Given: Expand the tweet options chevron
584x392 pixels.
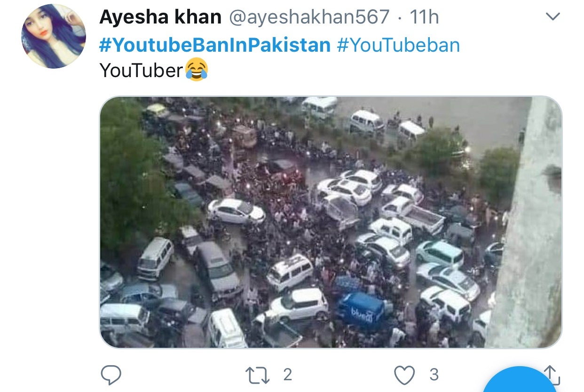Looking at the screenshot, I should pyautogui.click(x=552, y=17).
